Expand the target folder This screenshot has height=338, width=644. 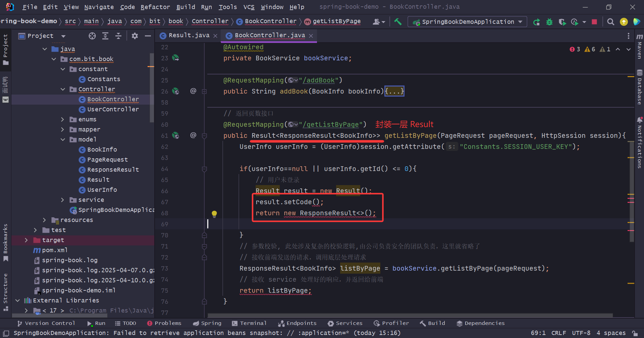pyautogui.click(x=26, y=240)
